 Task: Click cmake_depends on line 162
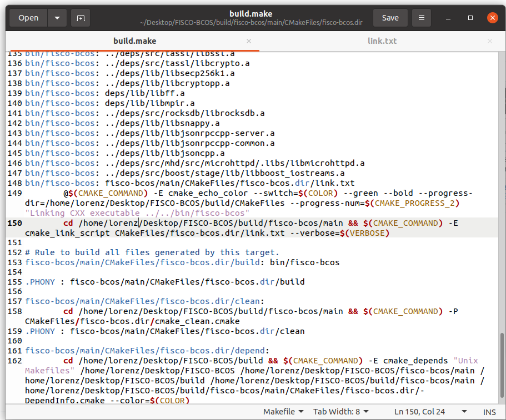[415, 361]
